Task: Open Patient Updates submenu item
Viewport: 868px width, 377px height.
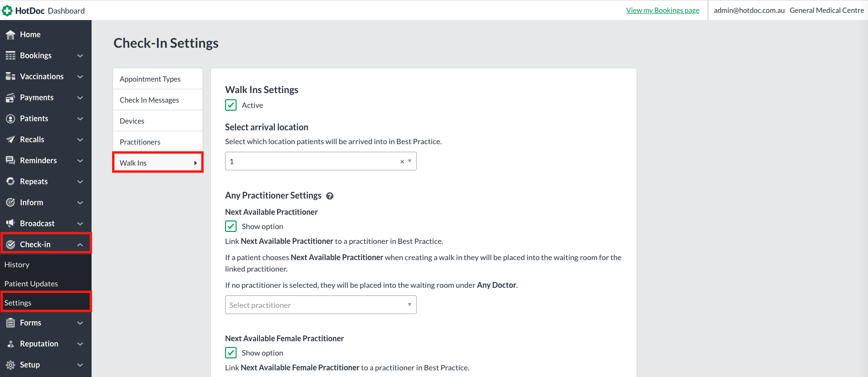Action: pos(46,283)
